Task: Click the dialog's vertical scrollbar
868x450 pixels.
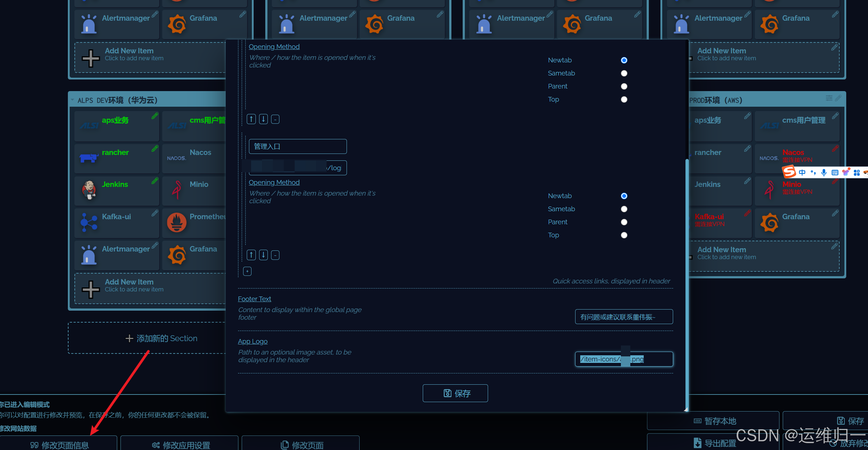Action: (x=687, y=283)
